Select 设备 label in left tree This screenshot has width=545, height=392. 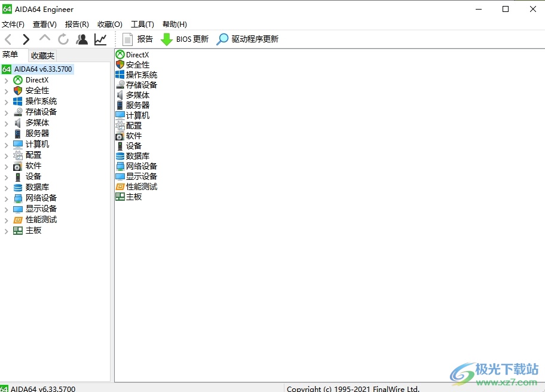(x=33, y=176)
